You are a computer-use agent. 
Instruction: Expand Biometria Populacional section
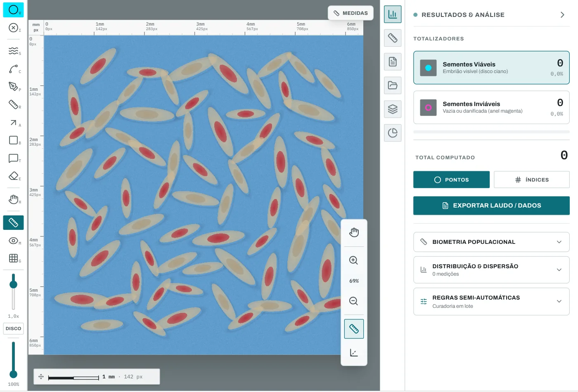(491, 242)
